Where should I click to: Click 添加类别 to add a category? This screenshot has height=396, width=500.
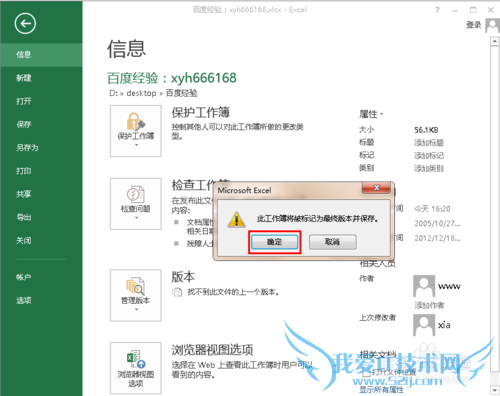coord(429,168)
